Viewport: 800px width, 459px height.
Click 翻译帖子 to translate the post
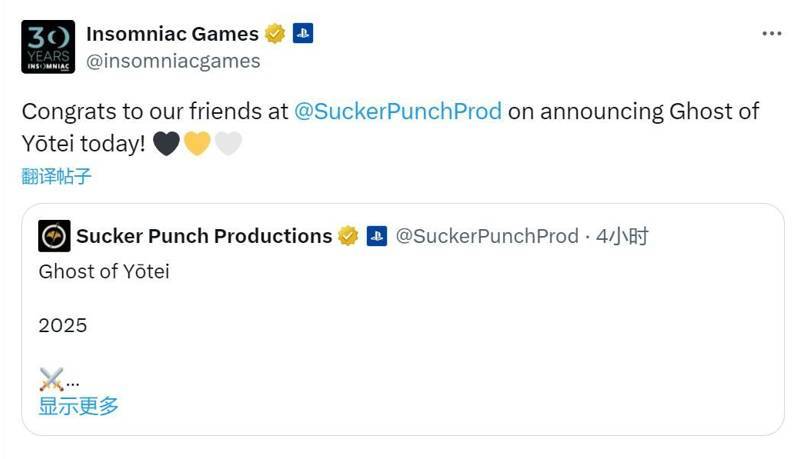pyautogui.click(x=56, y=177)
